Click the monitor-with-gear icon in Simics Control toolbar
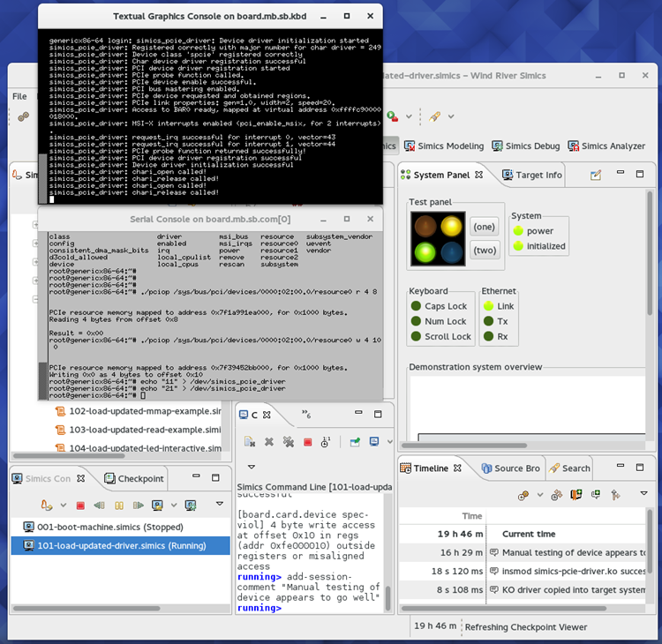This screenshot has height=644, width=662. (x=191, y=505)
